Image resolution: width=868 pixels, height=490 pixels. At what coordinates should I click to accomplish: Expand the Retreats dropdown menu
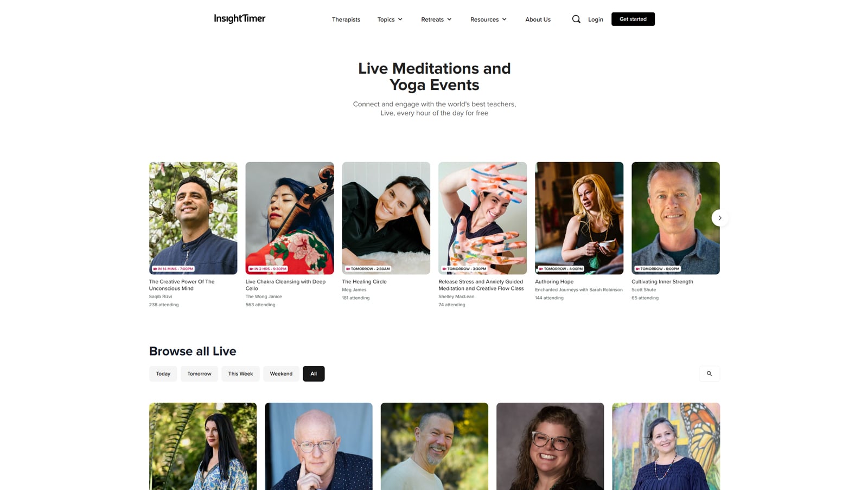click(x=436, y=20)
